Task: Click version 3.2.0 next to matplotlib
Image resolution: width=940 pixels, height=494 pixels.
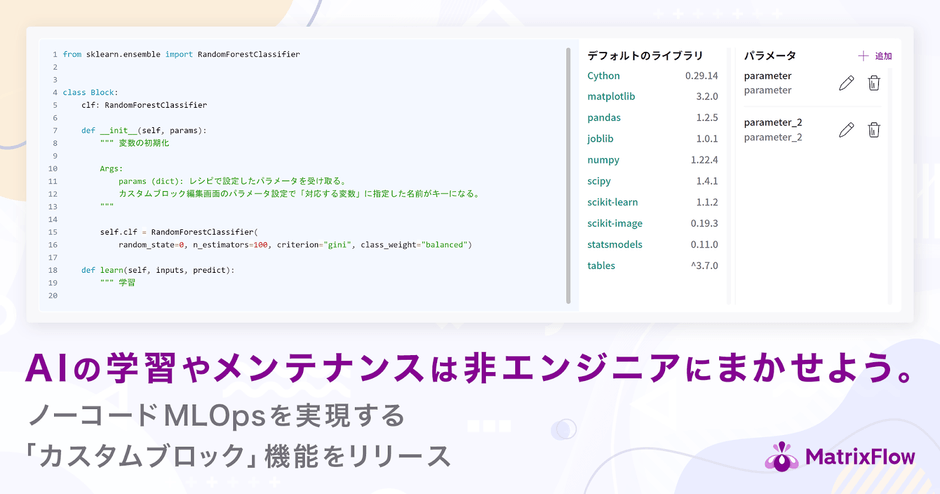Action: pyautogui.click(x=707, y=97)
